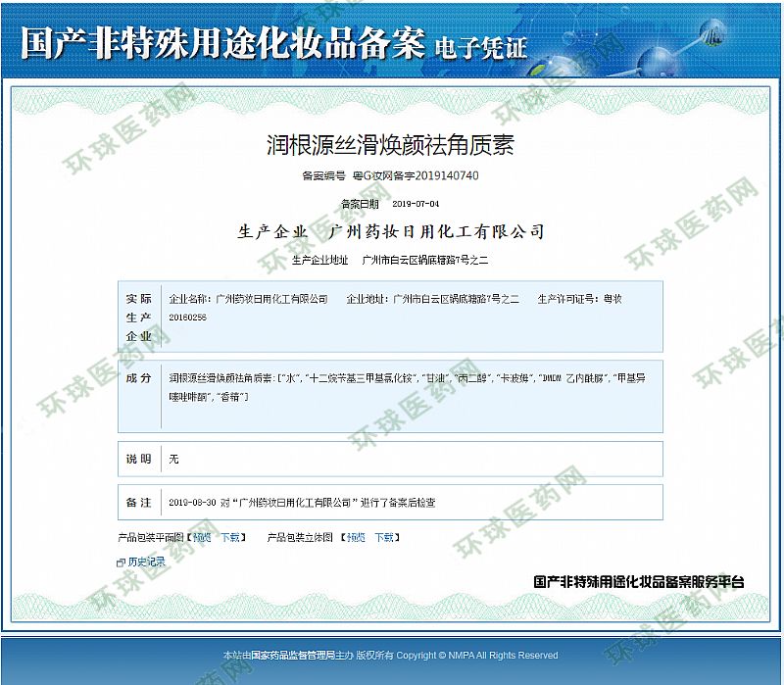This screenshot has width=784, height=685.
Task: Click the NMPA copyright footer text
Action: (390, 655)
